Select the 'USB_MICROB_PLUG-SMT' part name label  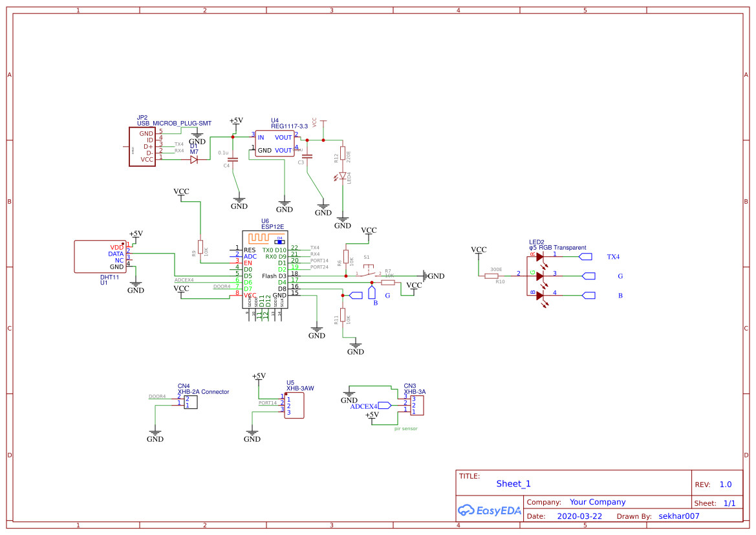pyautogui.click(x=174, y=124)
